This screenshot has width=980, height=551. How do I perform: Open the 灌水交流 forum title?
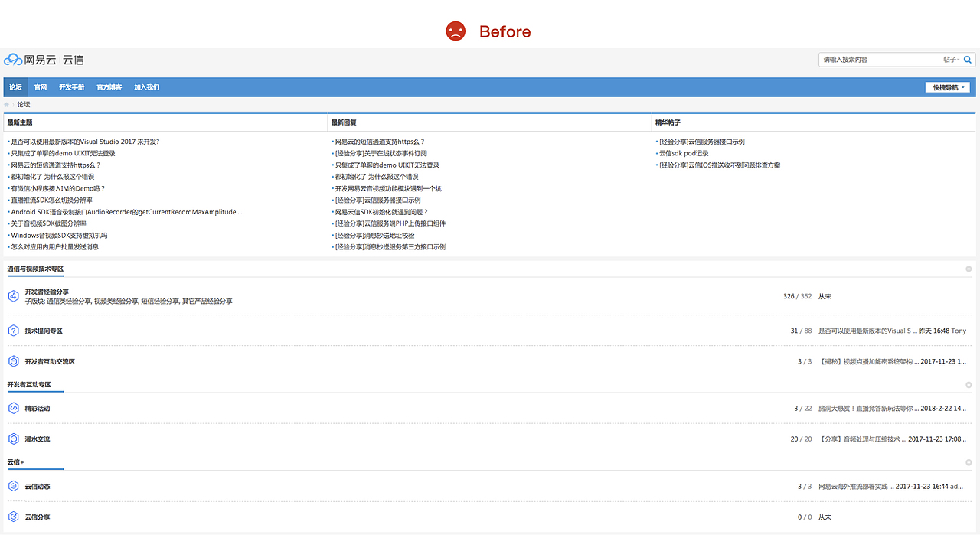(x=38, y=439)
